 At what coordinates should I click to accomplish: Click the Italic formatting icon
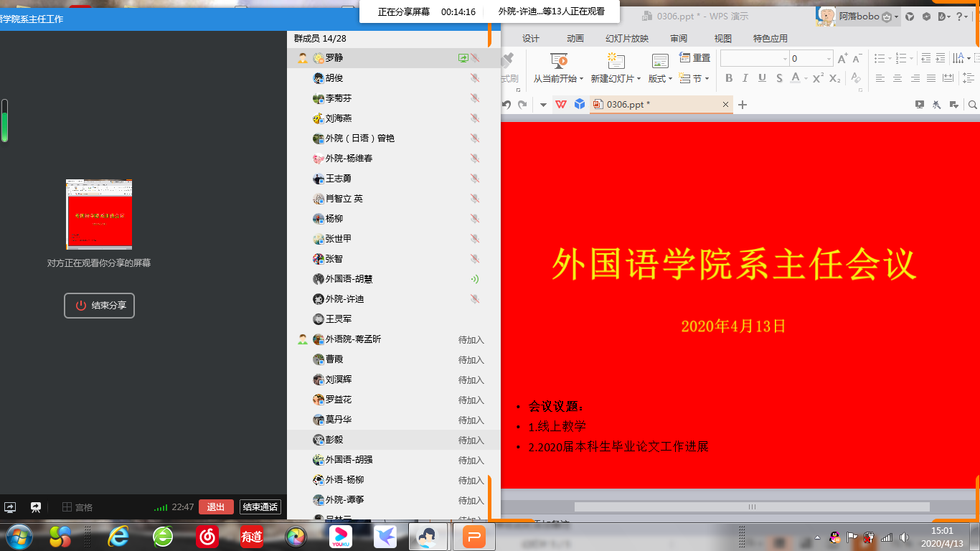coord(745,78)
